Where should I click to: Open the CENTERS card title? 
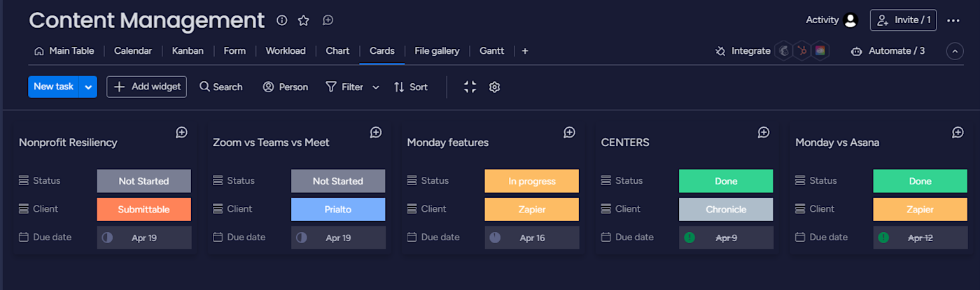[x=625, y=143]
